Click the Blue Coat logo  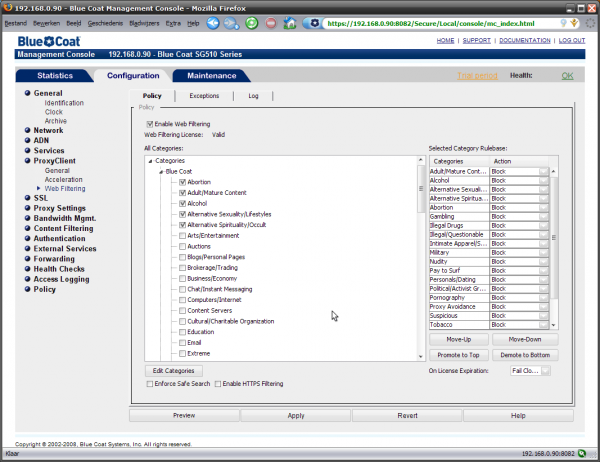click(x=49, y=41)
